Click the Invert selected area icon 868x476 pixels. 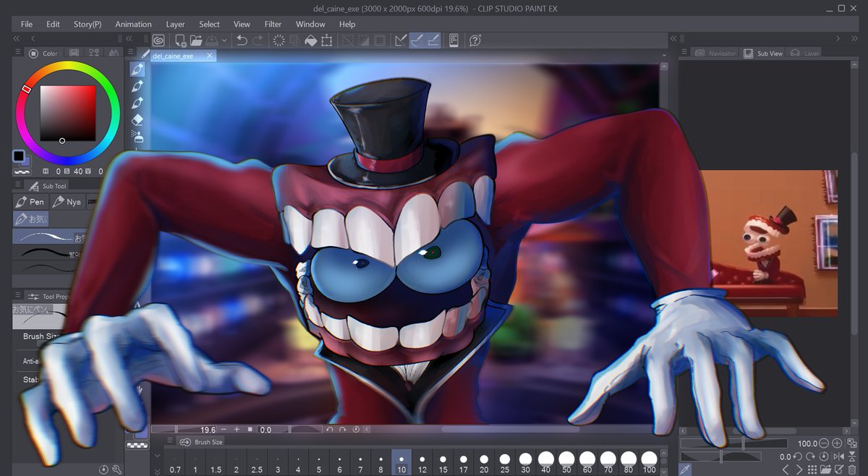point(364,41)
